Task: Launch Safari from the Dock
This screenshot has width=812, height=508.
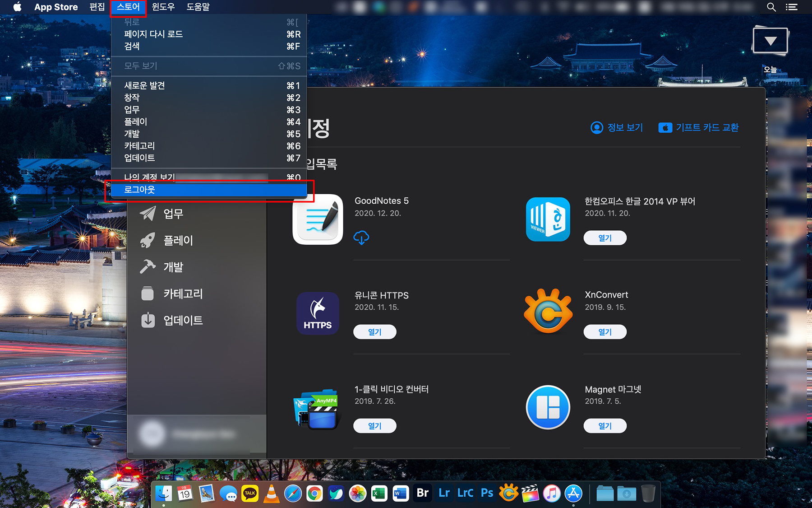Action: pyautogui.click(x=293, y=493)
